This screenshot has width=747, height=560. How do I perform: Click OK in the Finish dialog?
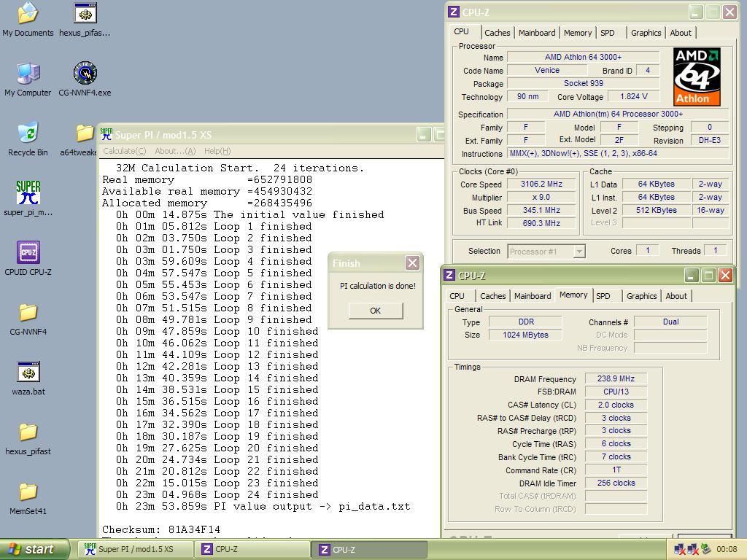pyautogui.click(x=376, y=311)
